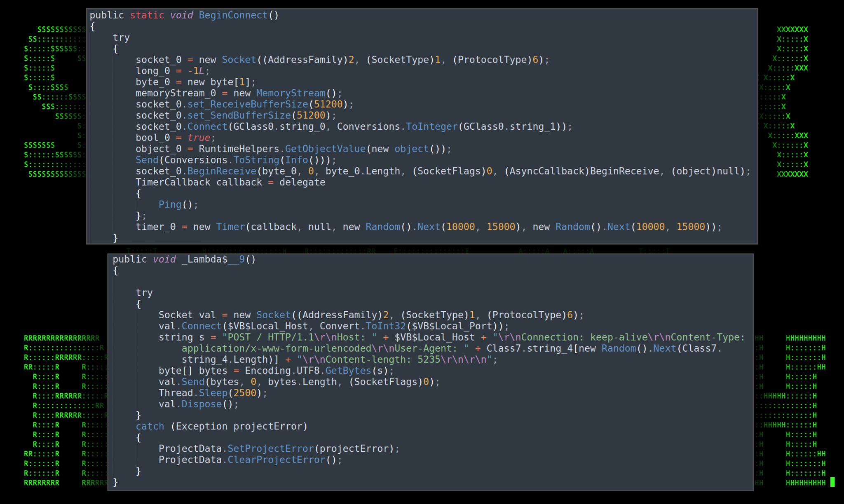Click the ToInt32 conversion call
Image resolution: width=844 pixels, height=504 pixels.
click(x=385, y=327)
